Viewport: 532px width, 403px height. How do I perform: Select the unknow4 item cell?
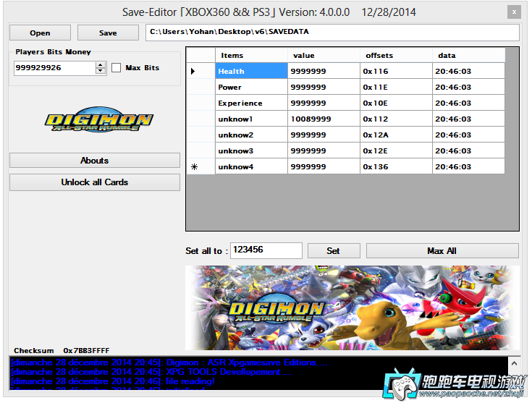point(251,167)
